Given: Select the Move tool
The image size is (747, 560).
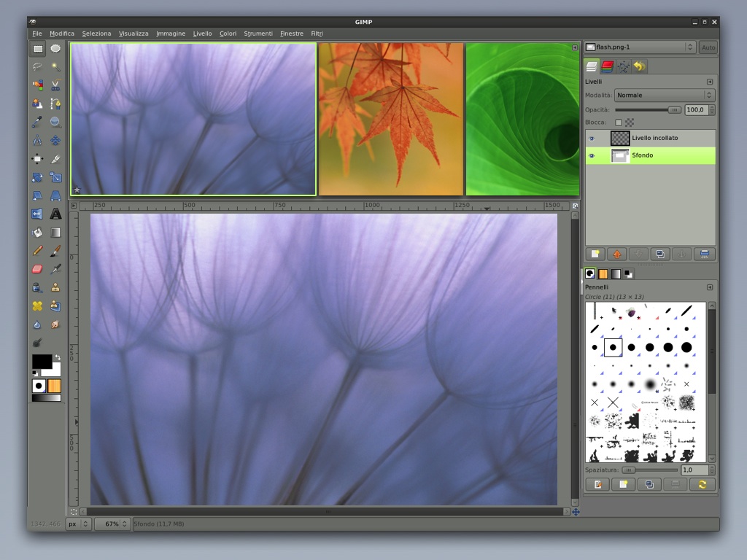Looking at the screenshot, I should click(x=56, y=140).
